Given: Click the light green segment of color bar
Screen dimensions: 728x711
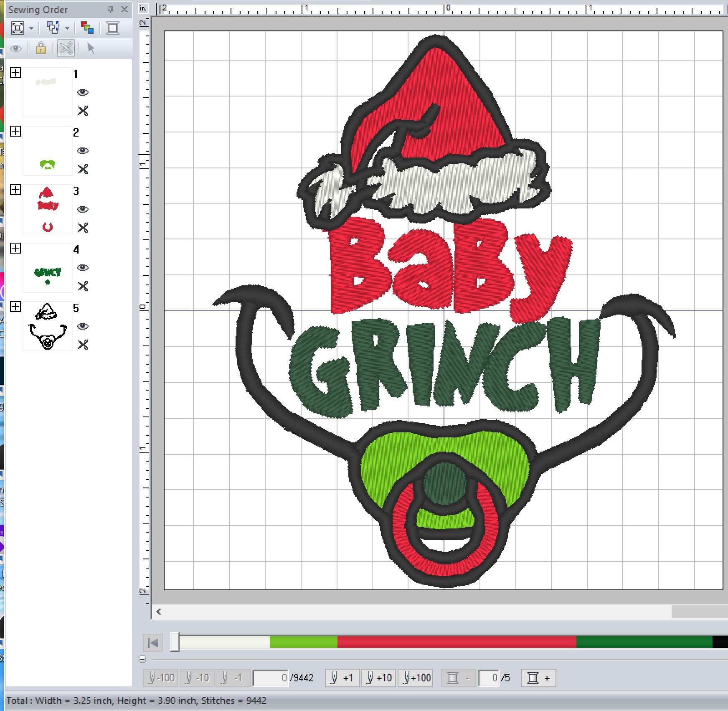Looking at the screenshot, I should pyautogui.click(x=304, y=642).
